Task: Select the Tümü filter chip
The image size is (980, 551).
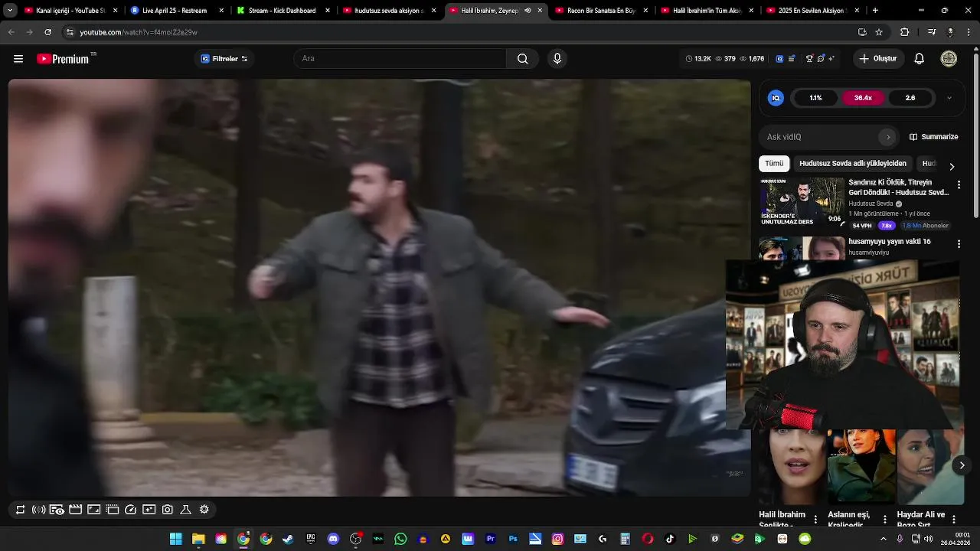Action: pyautogui.click(x=774, y=164)
